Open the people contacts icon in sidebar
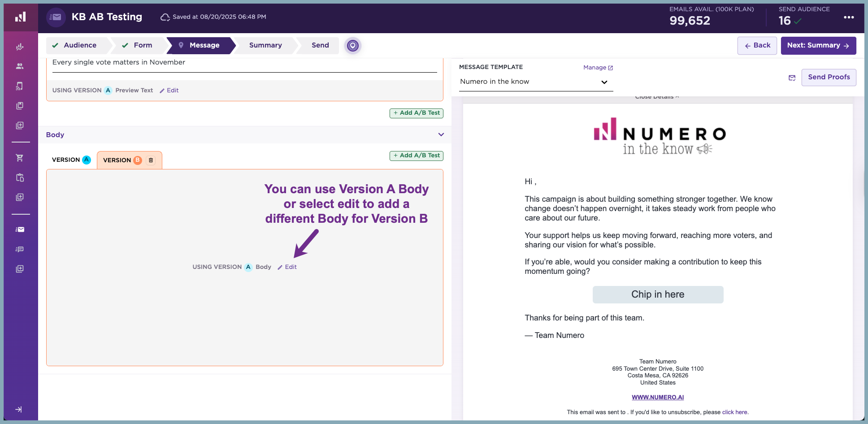Image resolution: width=868 pixels, height=424 pixels. (20, 66)
